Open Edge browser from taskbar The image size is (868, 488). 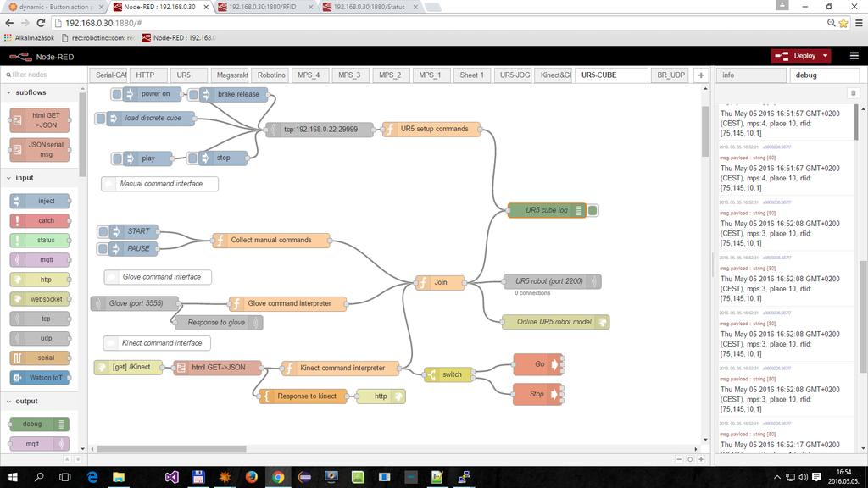point(92,477)
